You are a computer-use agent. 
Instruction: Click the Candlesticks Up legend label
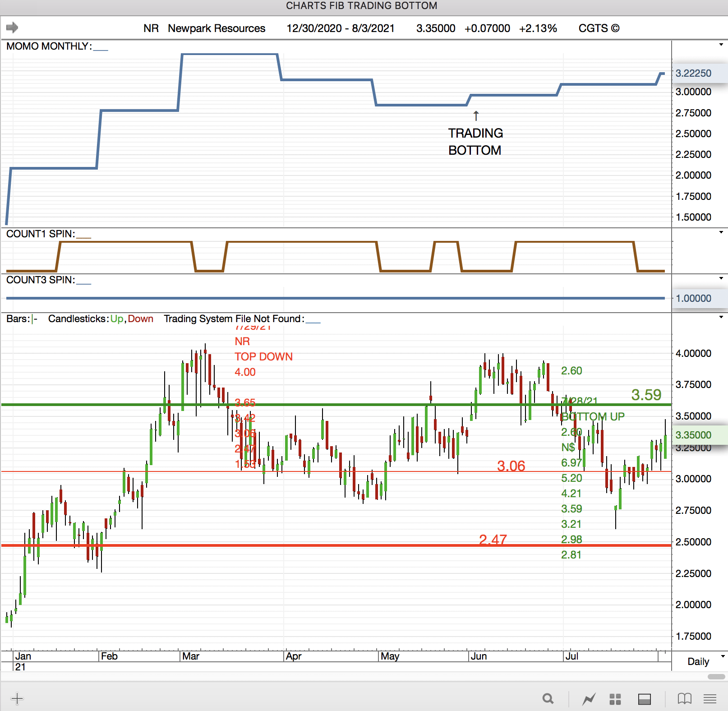coord(117,319)
